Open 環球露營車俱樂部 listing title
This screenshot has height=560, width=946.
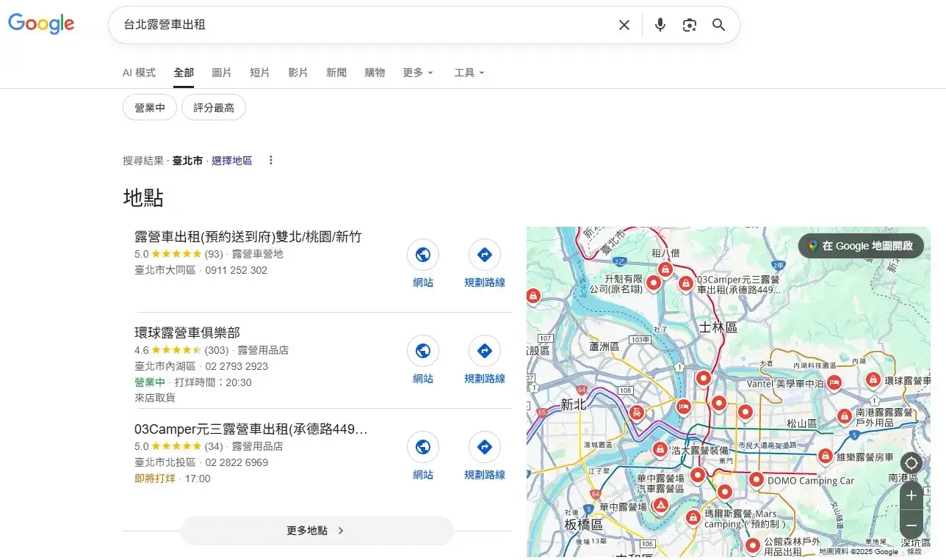click(187, 332)
